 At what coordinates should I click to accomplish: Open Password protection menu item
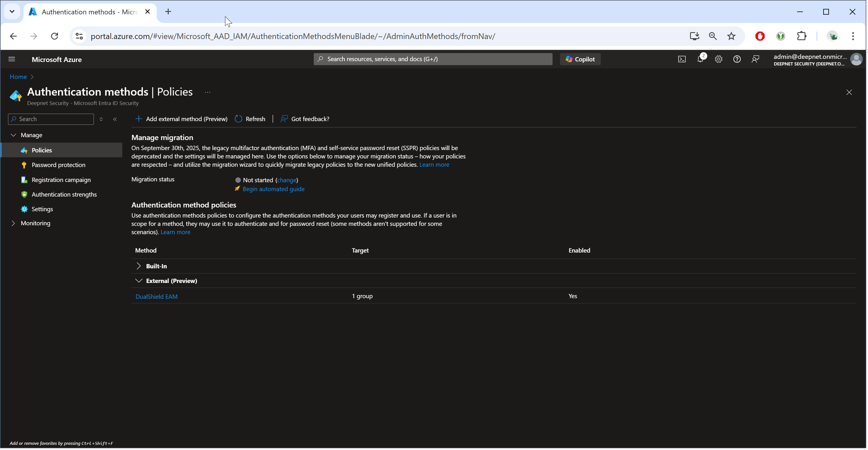[x=59, y=165]
